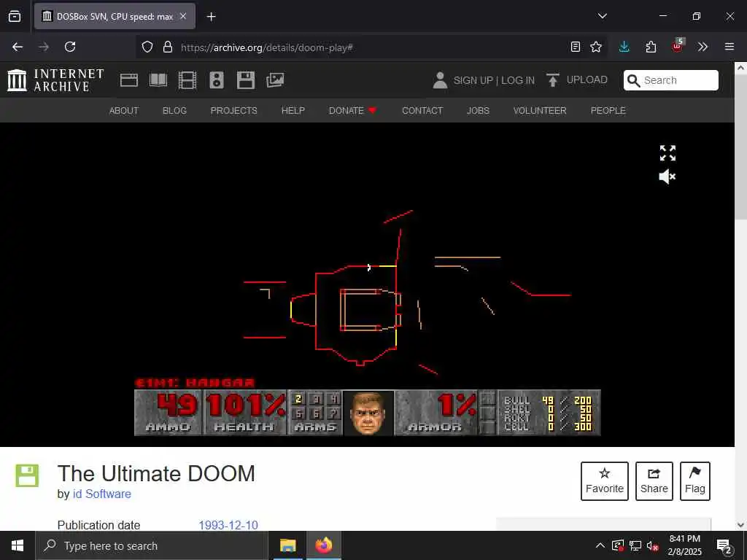Open the Web archive icon
The image size is (747, 560).
tap(128, 80)
